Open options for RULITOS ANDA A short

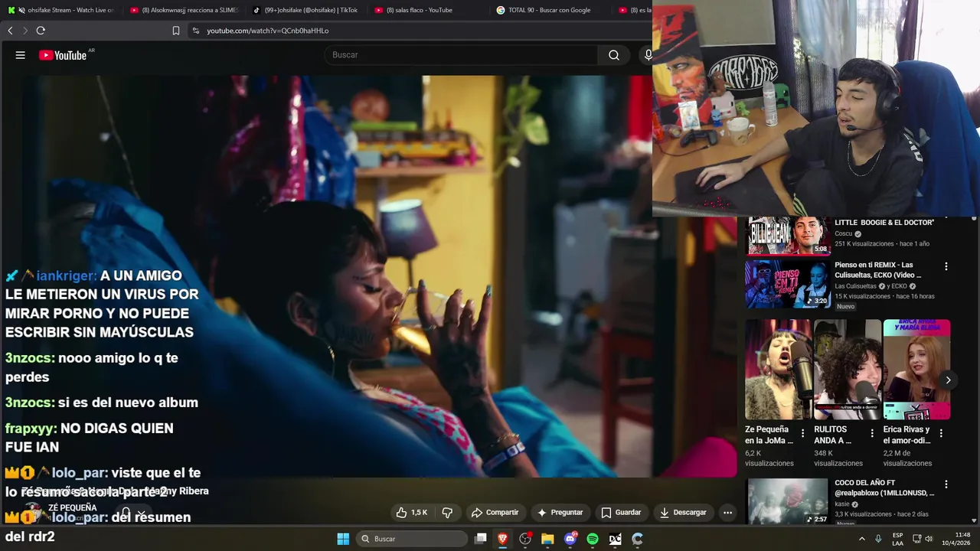pos(871,433)
